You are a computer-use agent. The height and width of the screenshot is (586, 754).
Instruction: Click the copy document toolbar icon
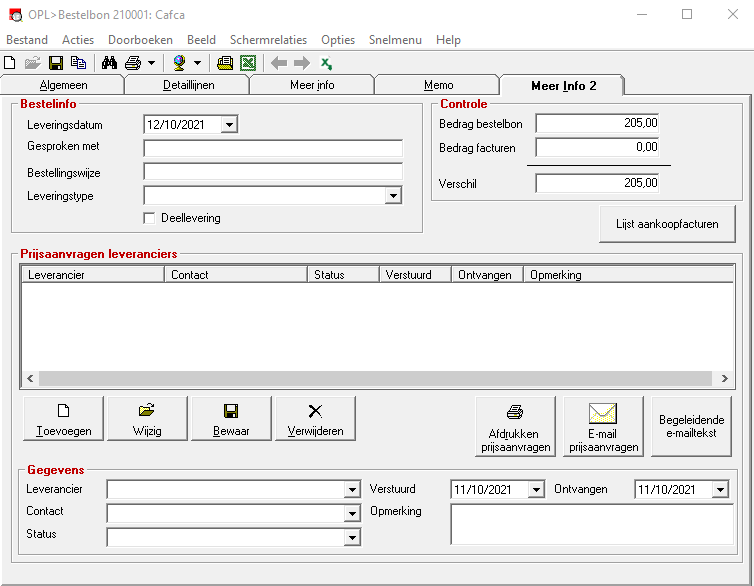(78, 63)
